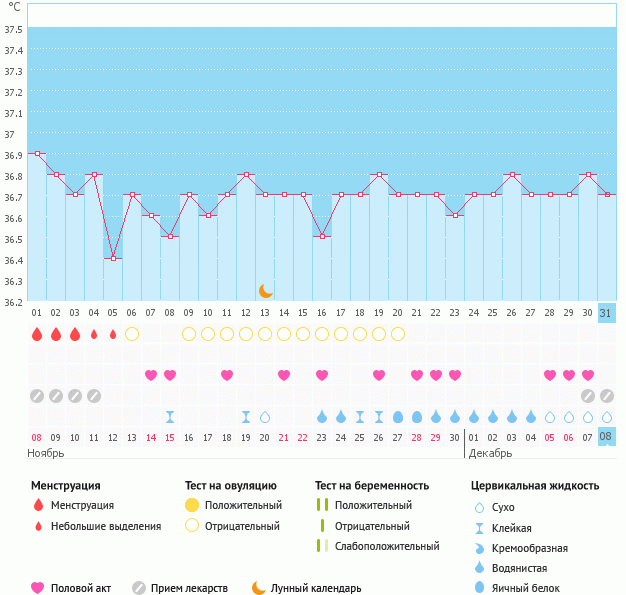Click the gray pill icon beside Прием лекарств

coord(138,588)
